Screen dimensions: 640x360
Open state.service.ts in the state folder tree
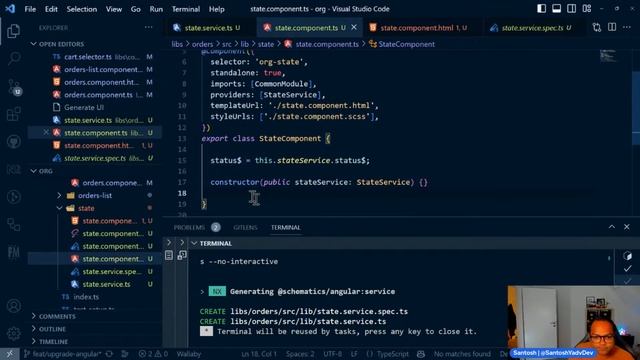point(95,284)
